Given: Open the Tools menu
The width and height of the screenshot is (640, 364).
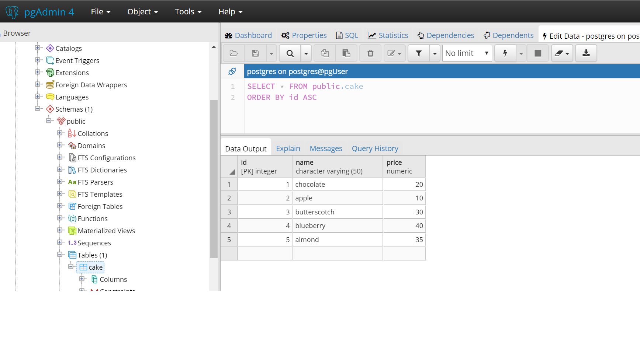Looking at the screenshot, I should 188,12.
